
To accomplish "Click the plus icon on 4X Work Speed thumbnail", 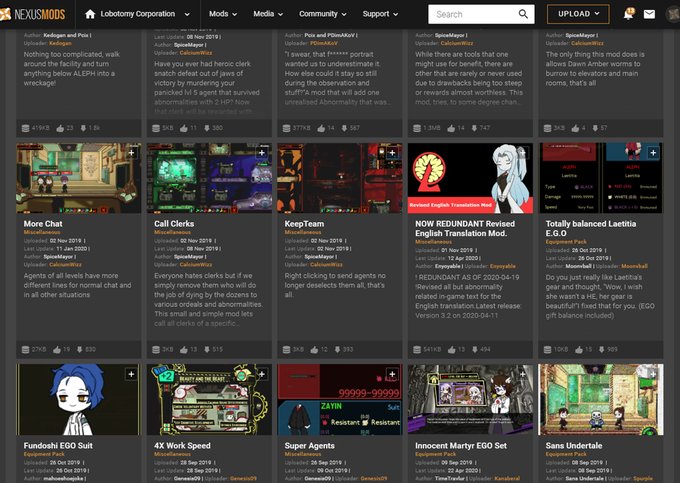I will tap(262, 374).
